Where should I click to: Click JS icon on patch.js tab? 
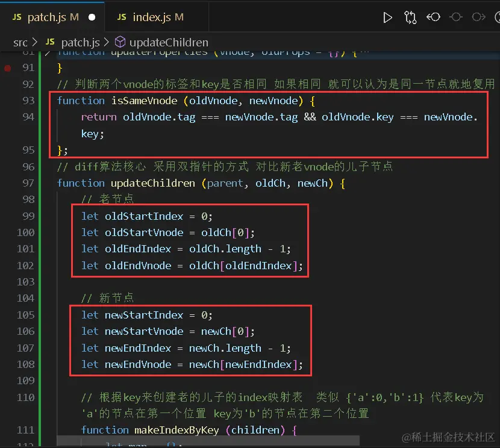(x=17, y=17)
